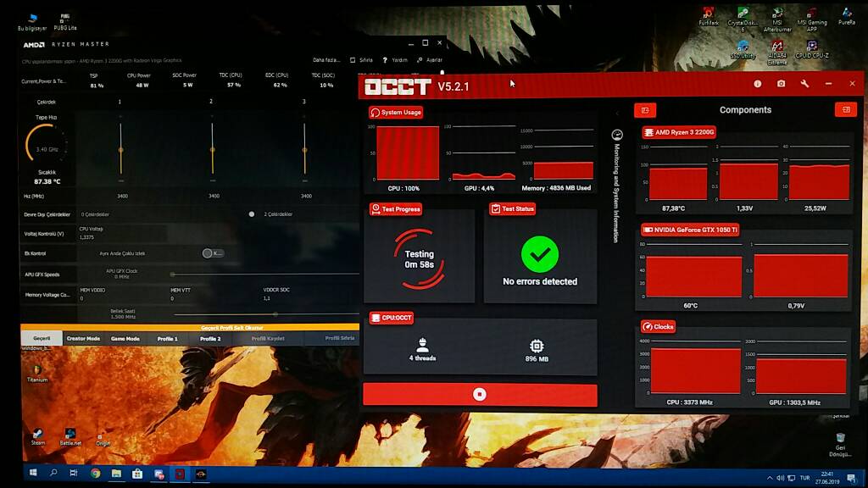This screenshot has height=488, width=868.
Task: Click the NVIDIA GeForce GTX 1050 Ti header
Action: click(x=690, y=230)
